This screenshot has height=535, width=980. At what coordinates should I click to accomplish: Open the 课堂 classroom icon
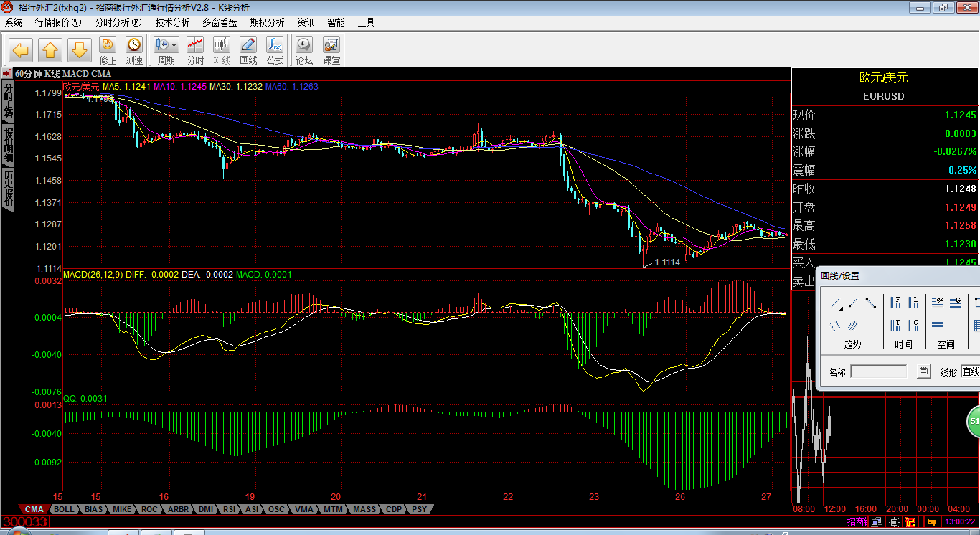tap(331, 50)
